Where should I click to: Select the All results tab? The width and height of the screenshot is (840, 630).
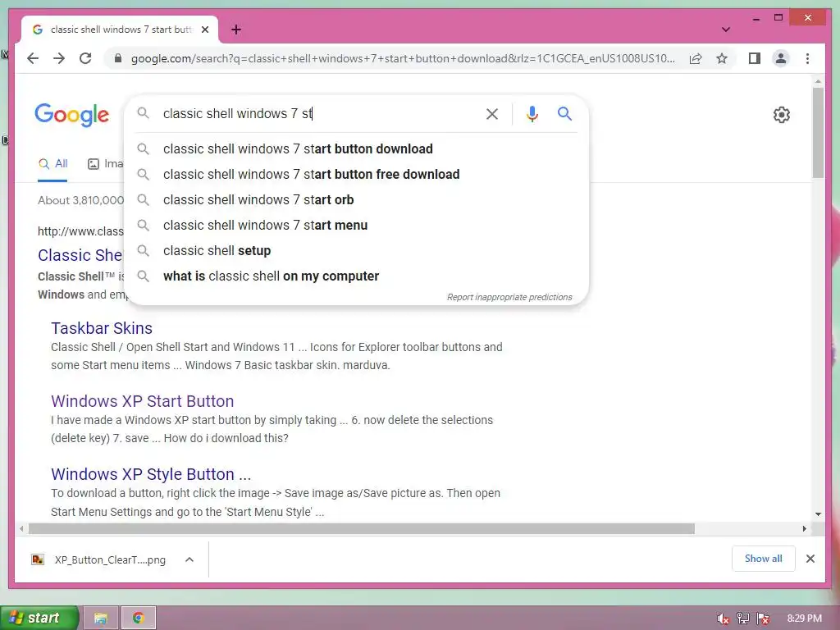pos(52,164)
